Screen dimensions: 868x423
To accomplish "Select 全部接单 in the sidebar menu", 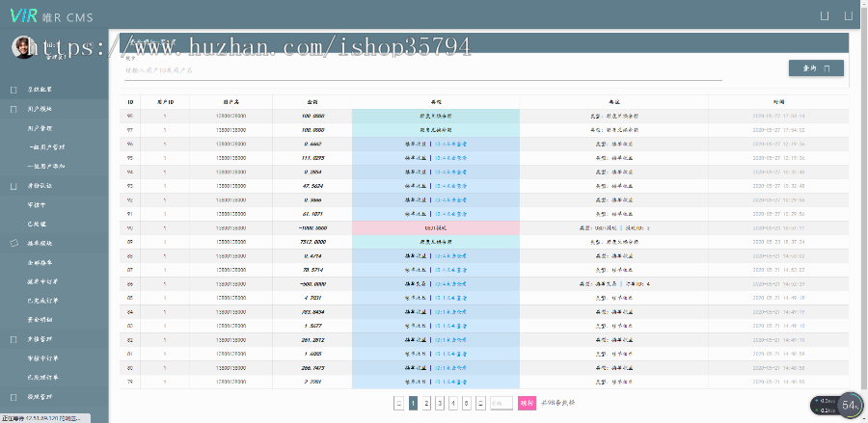I will point(41,262).
